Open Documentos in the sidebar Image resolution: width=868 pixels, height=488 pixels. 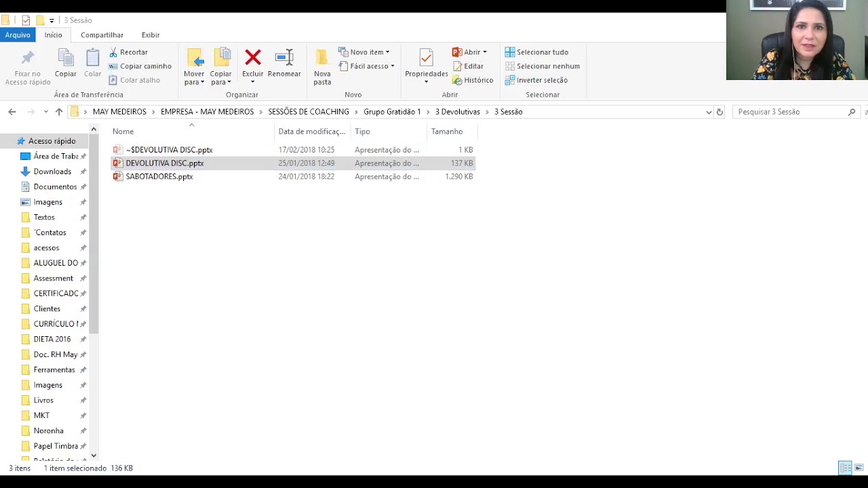[x=49, y=187]
